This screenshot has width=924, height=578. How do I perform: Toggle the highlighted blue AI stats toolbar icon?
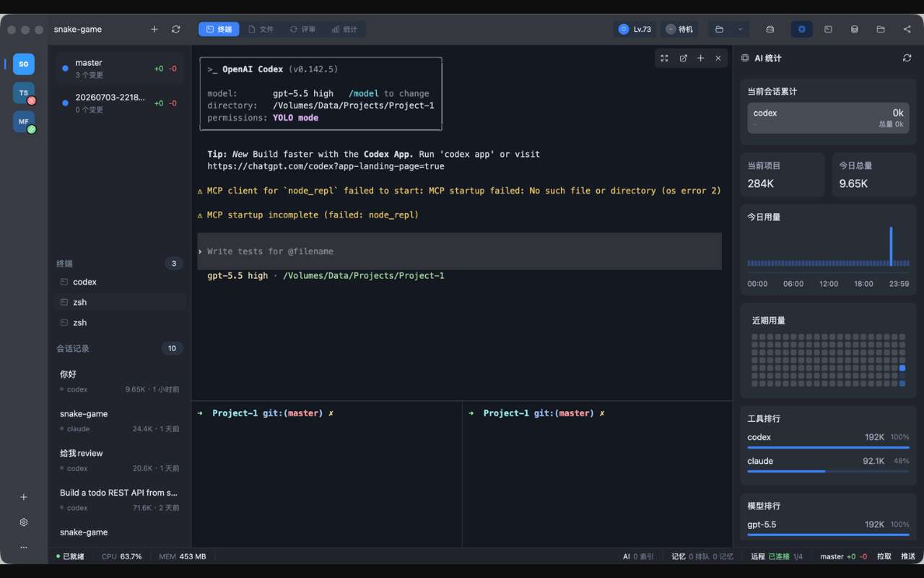coord(801,30)
